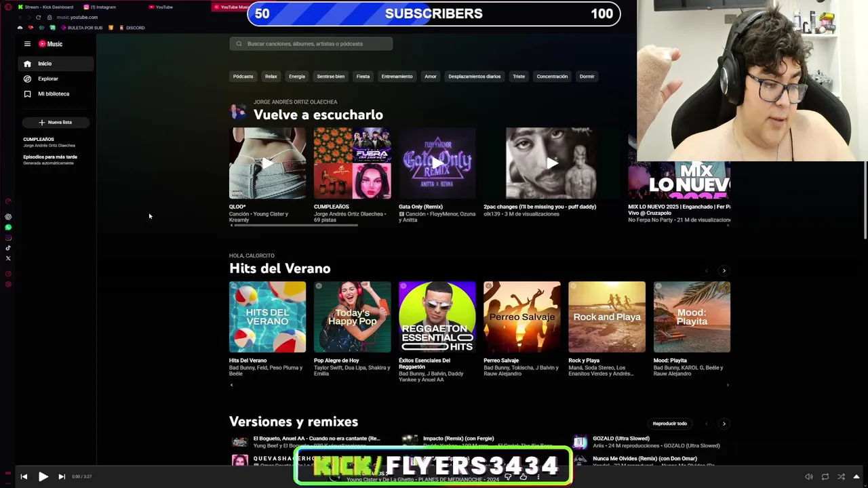This screenshot has width=868, height=488.
Task: Switch to Stream - Kick Dashboard tab
Action: click(x=46, y=7)
